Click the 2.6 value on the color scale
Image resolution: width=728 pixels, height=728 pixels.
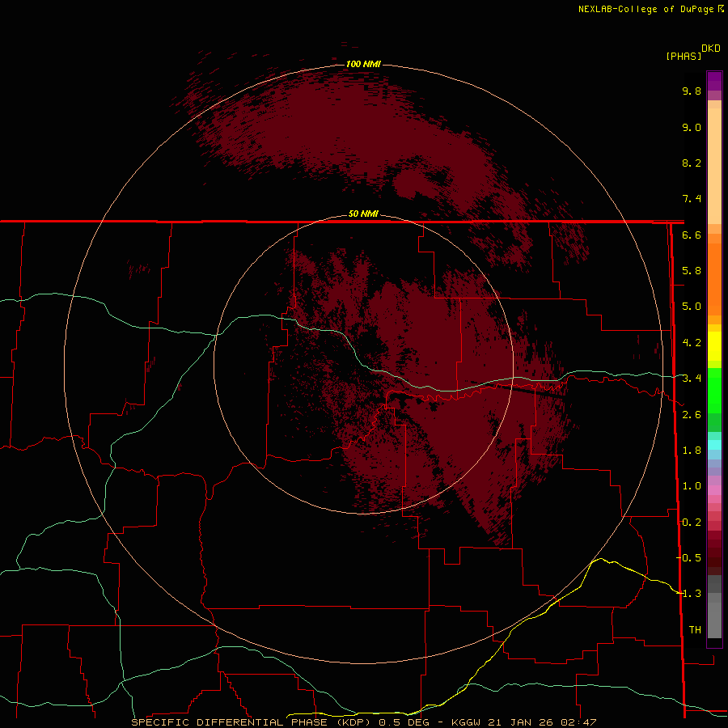pos(692,415)
